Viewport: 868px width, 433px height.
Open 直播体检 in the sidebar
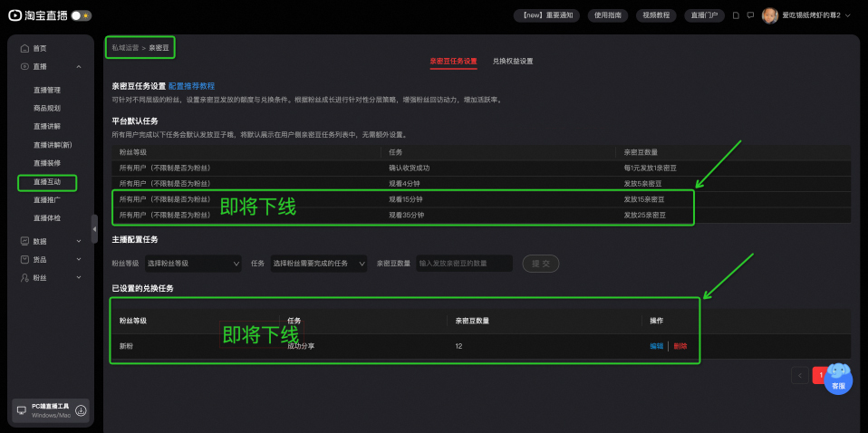[47, 218]
